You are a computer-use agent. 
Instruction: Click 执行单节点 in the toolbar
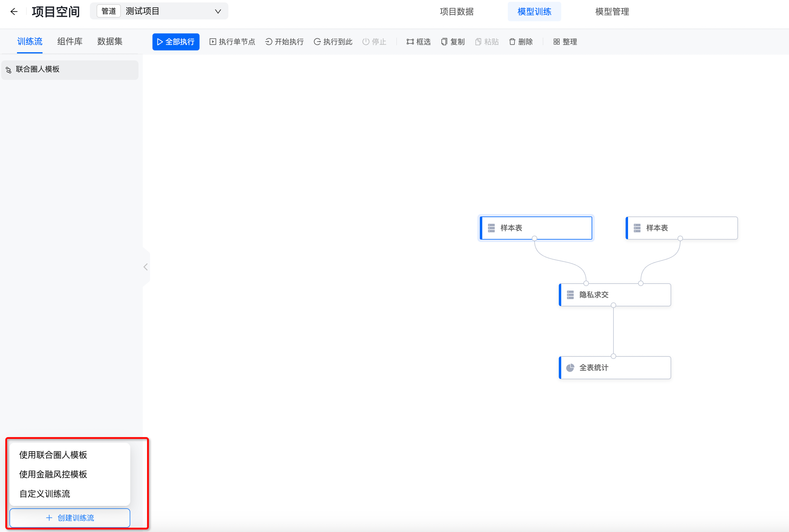232,42
